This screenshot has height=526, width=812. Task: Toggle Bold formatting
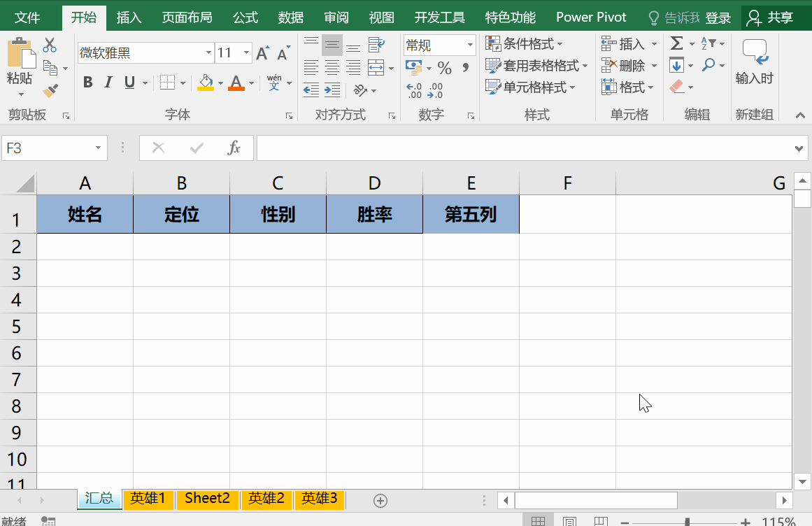tap(87, 83)
